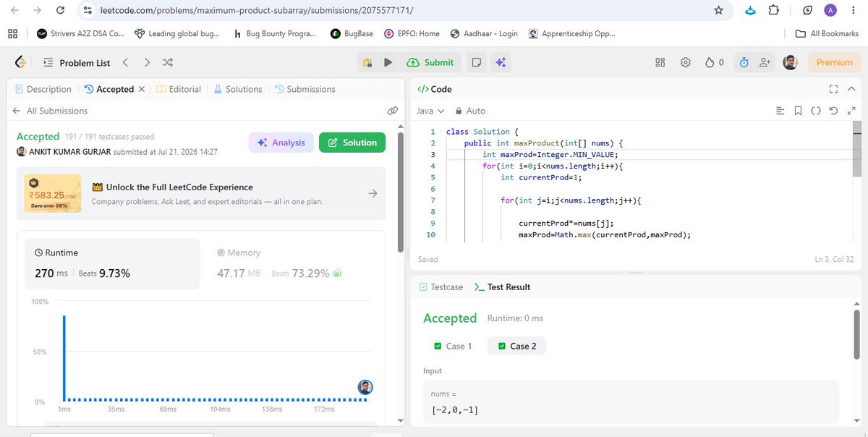Open the notes icon beside Submit
Viewport: 868px width, 437px height.
click(476, 63)
